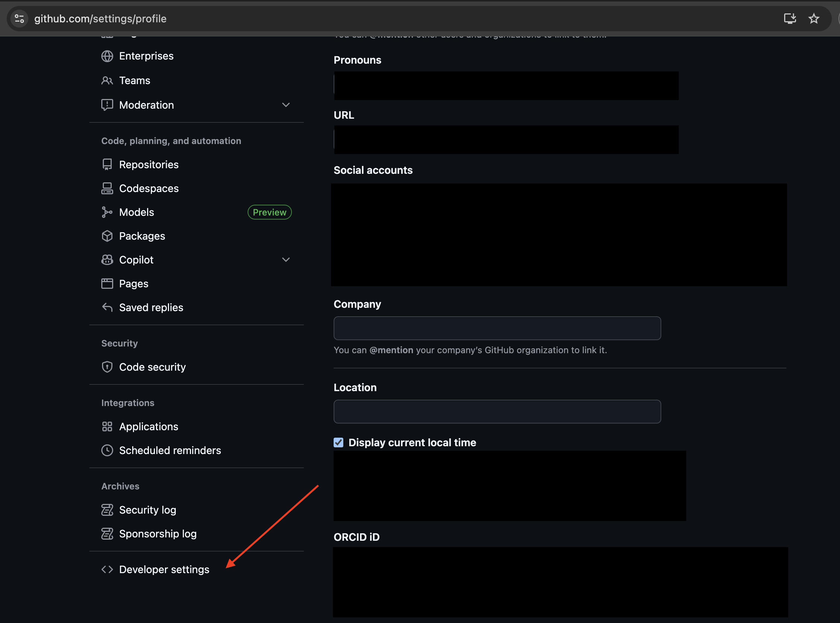Select the Copilot icon in sidebar
Image resolution: width=840 pixels, height=623 pixels.
point(108,259)
